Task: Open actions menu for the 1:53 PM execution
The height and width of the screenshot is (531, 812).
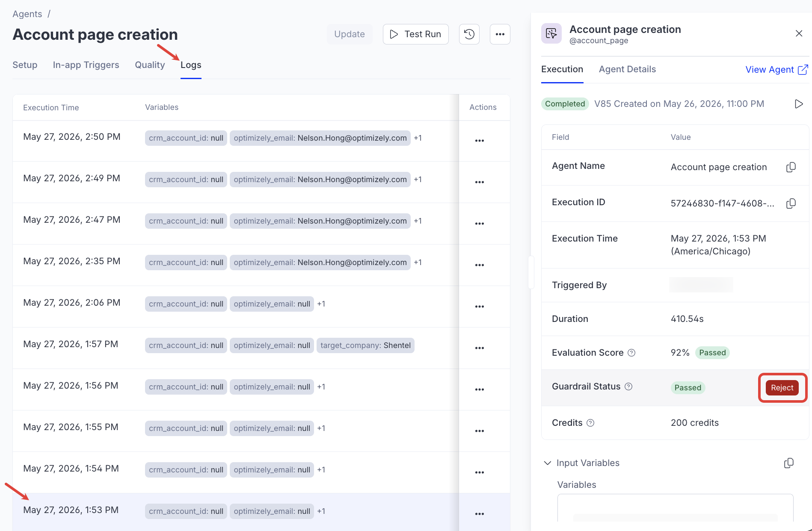Action: (x=480, y=514)
